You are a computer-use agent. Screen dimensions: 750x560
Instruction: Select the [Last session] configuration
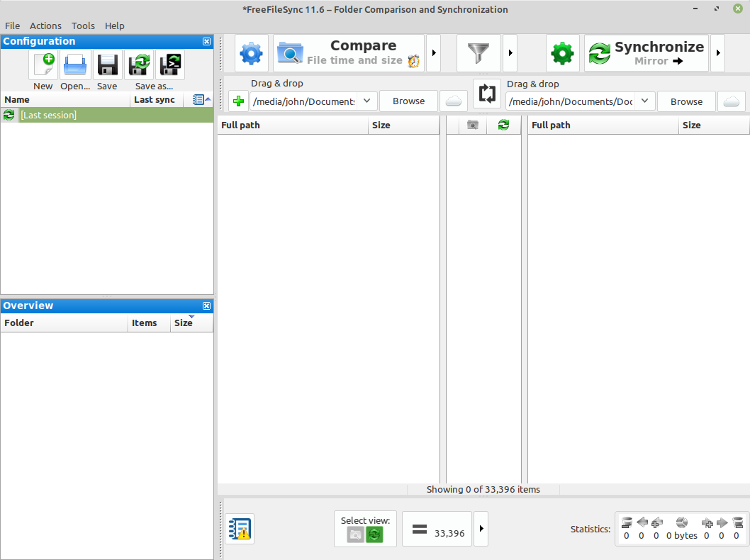[107, 115]
